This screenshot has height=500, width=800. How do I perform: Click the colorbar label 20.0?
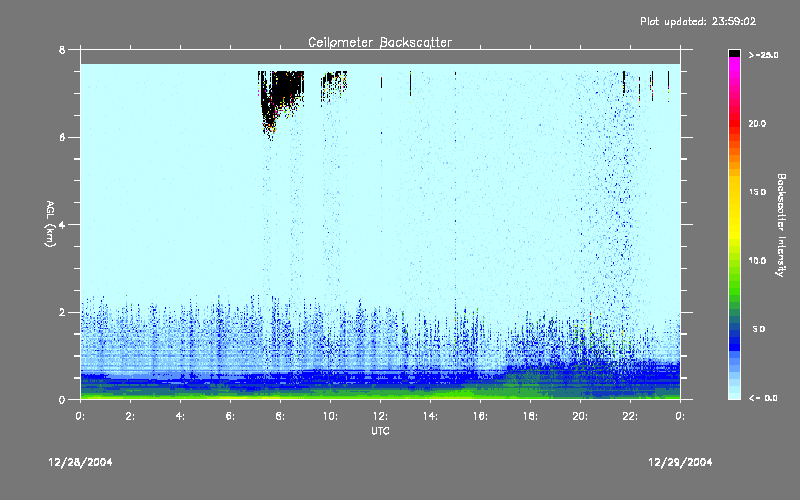tap(757, 123)
